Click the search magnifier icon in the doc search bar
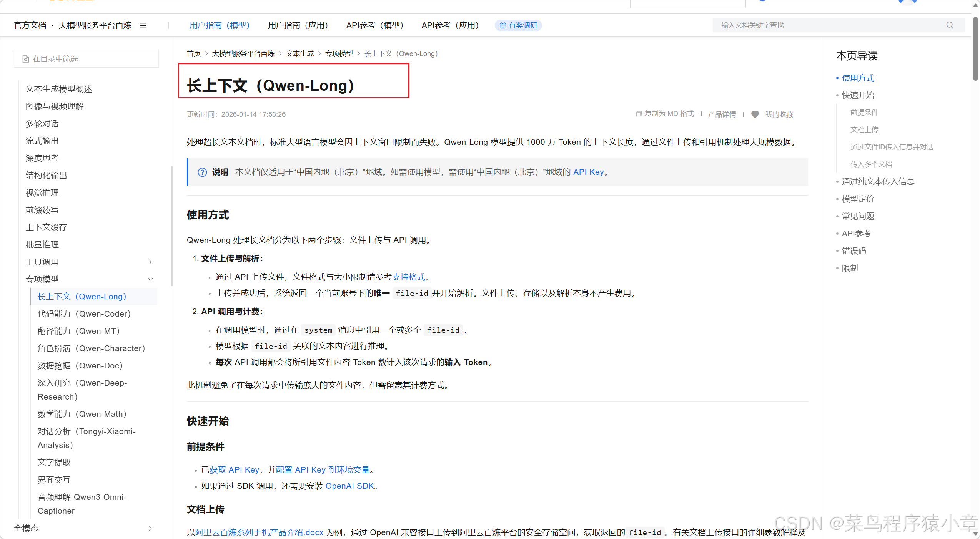The height and width of the screenshot is (539, 980). click(x=950, y=25)
